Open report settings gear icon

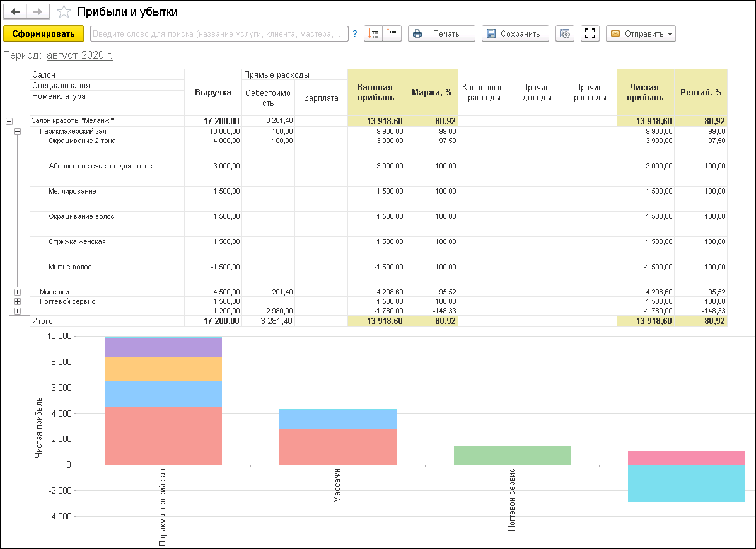[x=565, y=33]
